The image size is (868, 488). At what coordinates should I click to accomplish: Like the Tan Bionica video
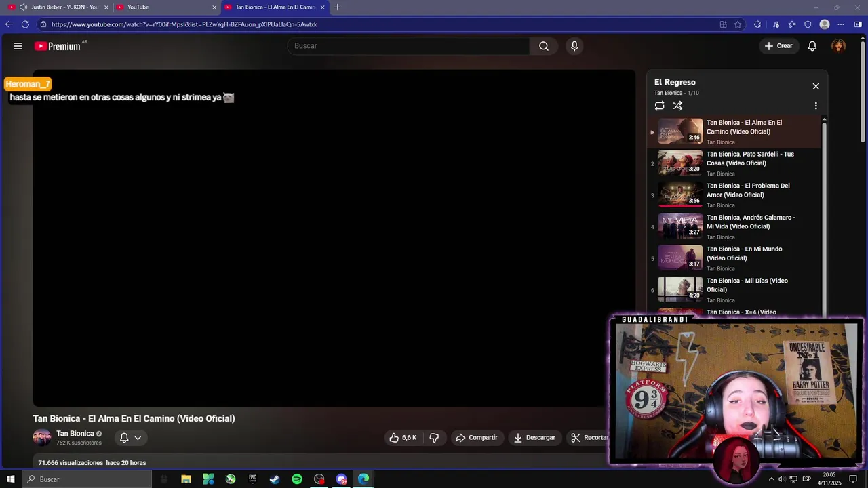(x=403, y=438)
